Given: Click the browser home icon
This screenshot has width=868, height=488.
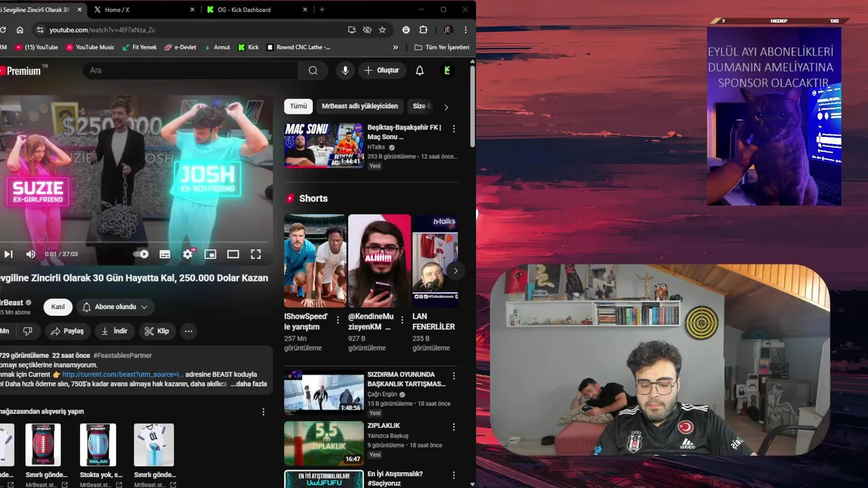Looking at the screenshot, I should (20, 30).
